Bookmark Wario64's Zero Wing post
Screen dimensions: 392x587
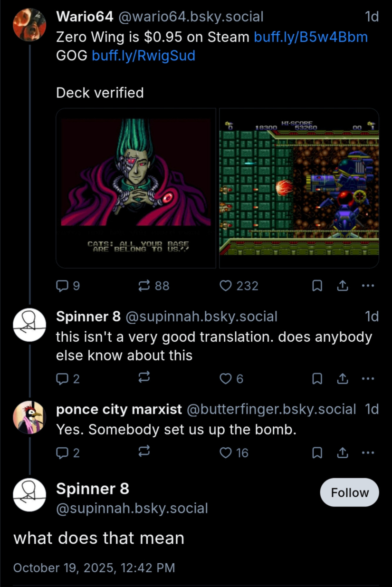tap(317, 286)
